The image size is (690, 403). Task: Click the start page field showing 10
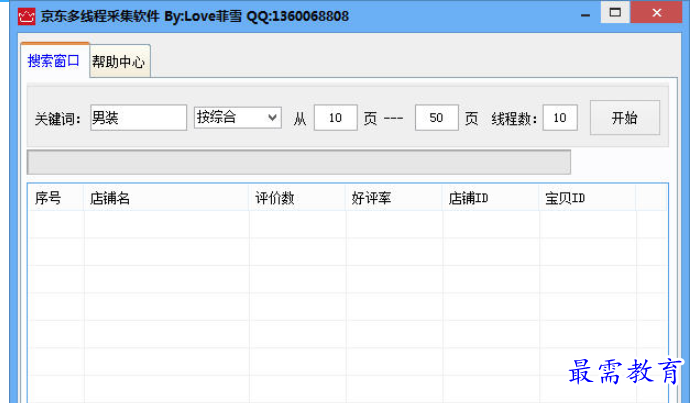click(x=335, y=117)
